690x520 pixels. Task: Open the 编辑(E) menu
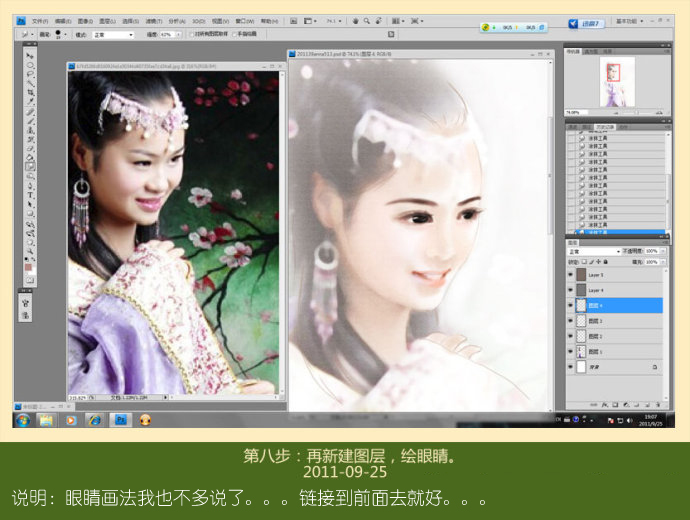(63, 21)
